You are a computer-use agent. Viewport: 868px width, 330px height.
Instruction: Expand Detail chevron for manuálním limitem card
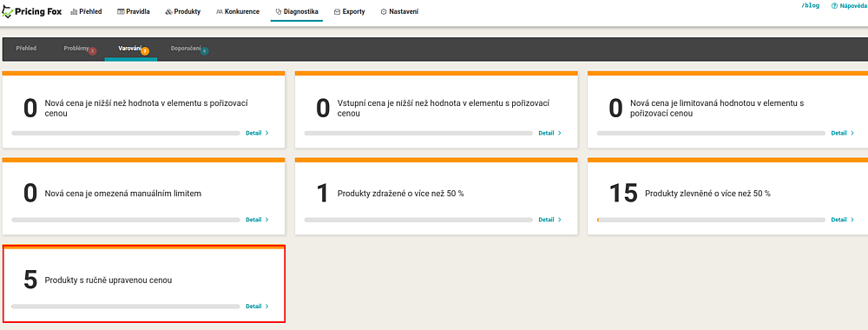(267, 220)
